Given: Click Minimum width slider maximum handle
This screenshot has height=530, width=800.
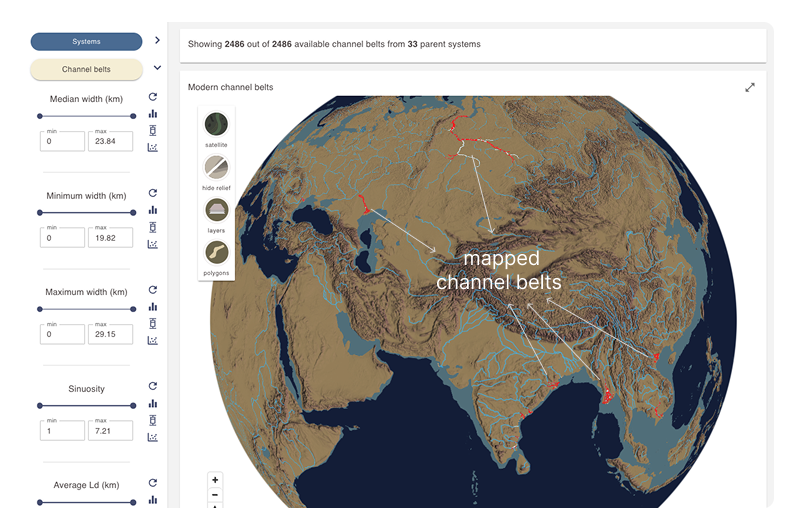Looking at the screenshot, I should (133, 213).
